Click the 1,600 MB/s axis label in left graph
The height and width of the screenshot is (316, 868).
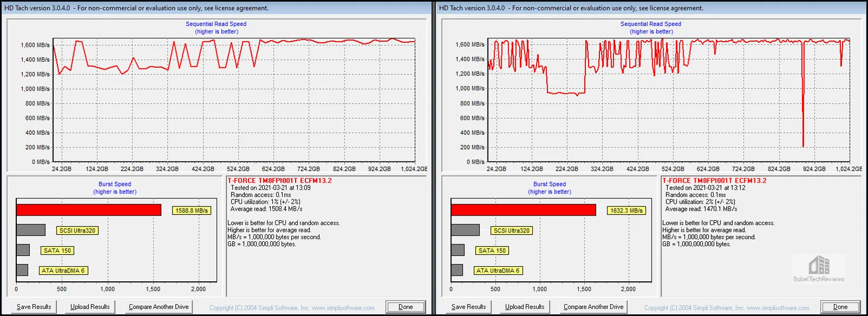coord(35,45)
